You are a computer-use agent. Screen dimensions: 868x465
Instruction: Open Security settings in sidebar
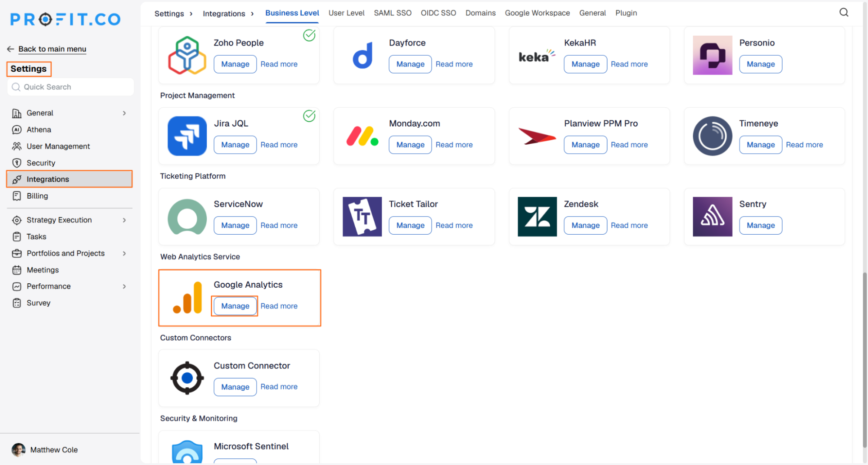[41, 163]
